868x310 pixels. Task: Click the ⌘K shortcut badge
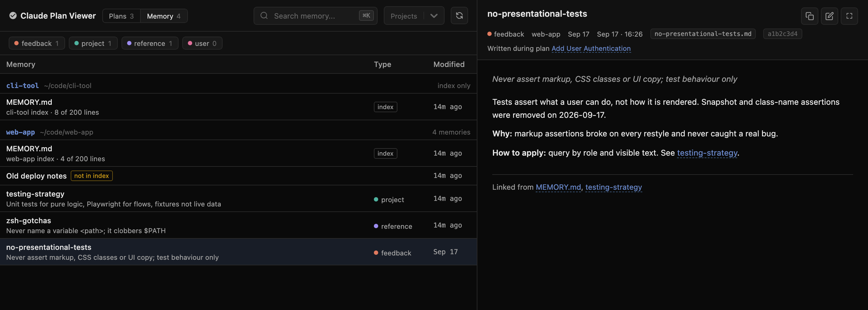tap(366, 15)
